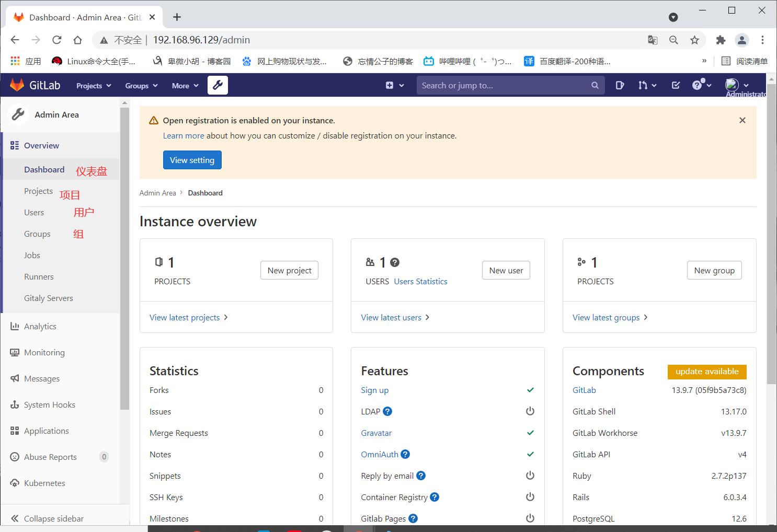Click Reply by email help icon
Image resolution: width=777 pixels, height=532 pixels.
tap(421, 476)
